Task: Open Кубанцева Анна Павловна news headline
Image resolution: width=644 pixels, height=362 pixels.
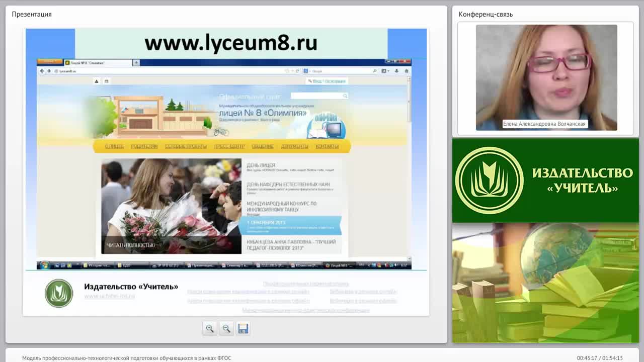Action: [x=291, y=245]
